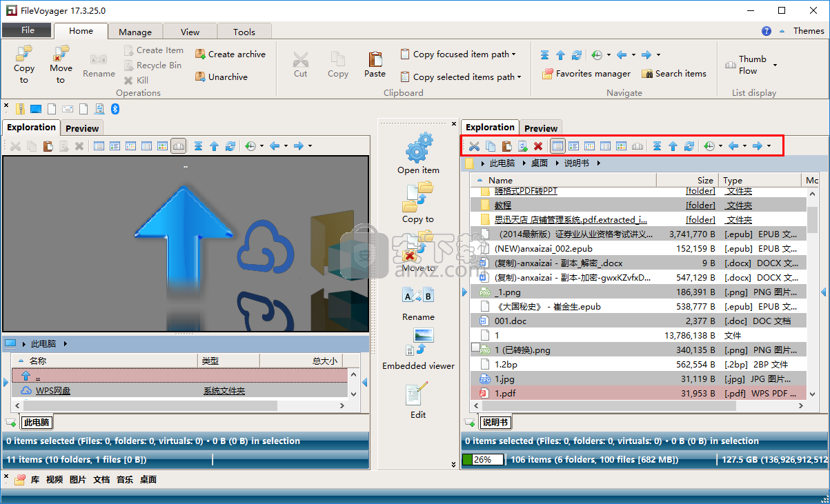Click the scissors cut icon in the right pane toolbar
This screenshot has width=830, height=504.
click(x=474, y=145)
